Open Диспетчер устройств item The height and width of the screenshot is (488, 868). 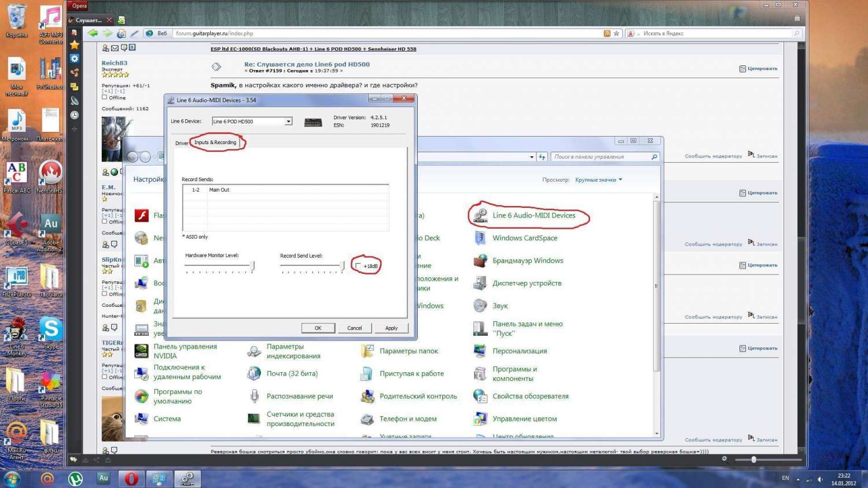tap(527, 283)
